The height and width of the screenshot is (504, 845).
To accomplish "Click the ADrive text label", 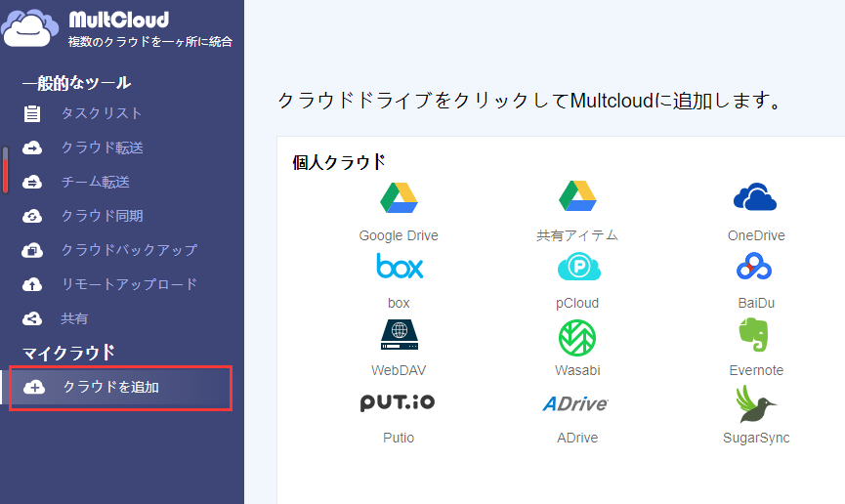I will click(577, 438).
